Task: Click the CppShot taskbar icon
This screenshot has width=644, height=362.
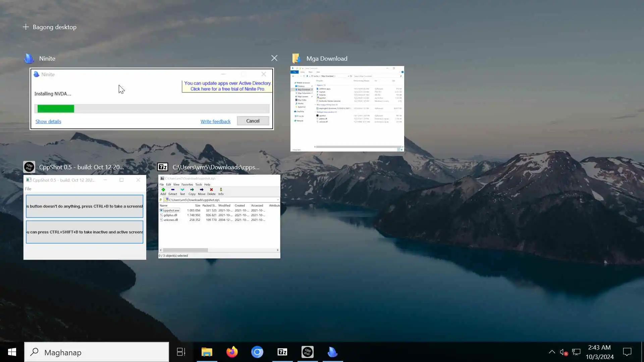Action: [308, 352]
